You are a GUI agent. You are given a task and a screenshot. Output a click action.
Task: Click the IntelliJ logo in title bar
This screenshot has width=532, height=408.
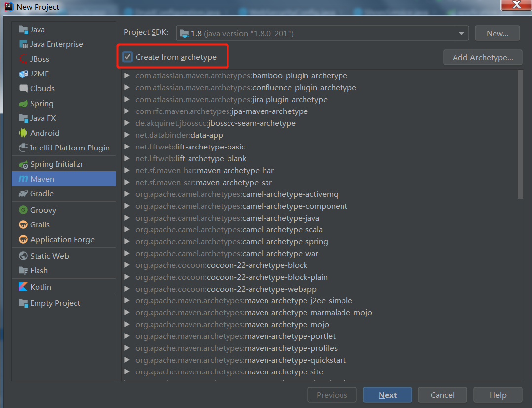pos(9,7)
